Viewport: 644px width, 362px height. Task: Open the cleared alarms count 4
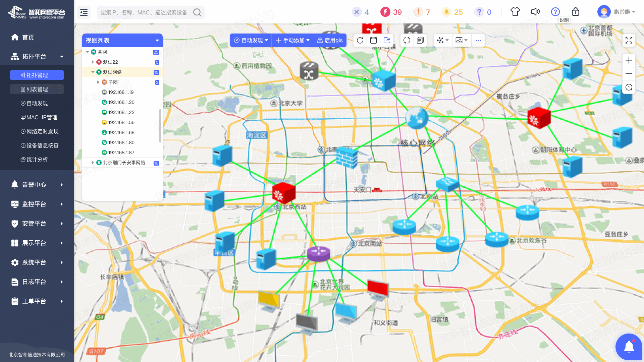coord(361,12)
